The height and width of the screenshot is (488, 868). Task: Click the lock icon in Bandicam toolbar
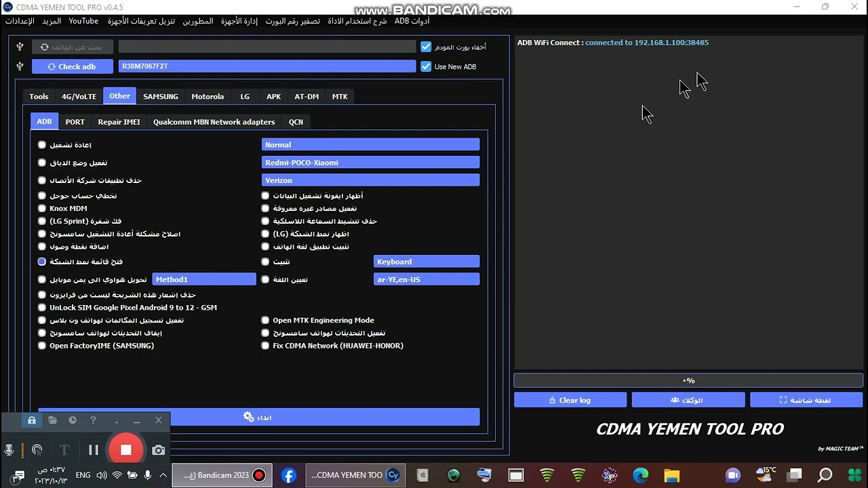click(31, 420)
